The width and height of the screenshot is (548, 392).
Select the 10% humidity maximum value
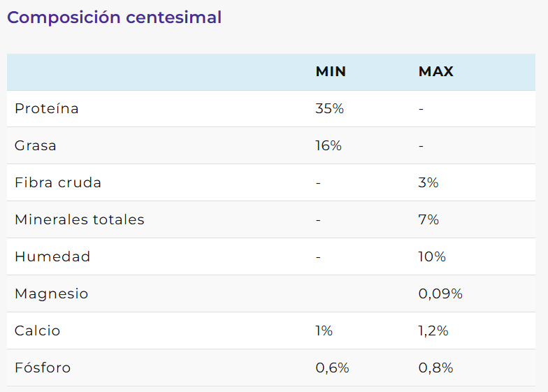pyautogui.click(x=432, y=257)
